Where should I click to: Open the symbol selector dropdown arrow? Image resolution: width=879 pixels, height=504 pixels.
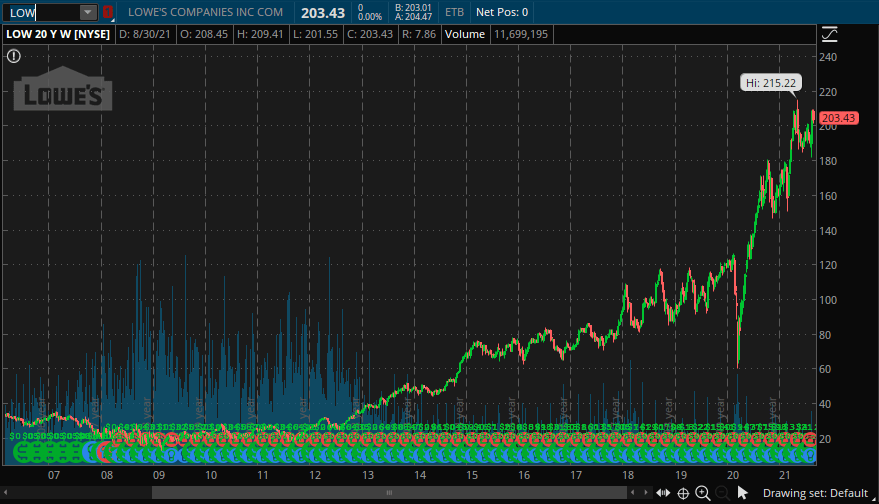pos(88,12)
